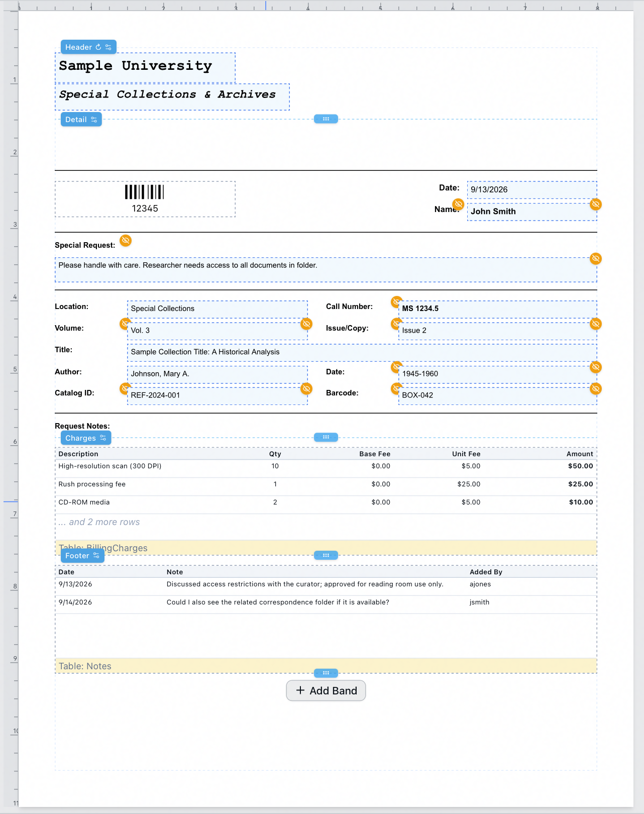Open settings sliders icon on Footer band tag
Image resolution: width=644 pixels, height=814 pixels.
tap(96, 556)
